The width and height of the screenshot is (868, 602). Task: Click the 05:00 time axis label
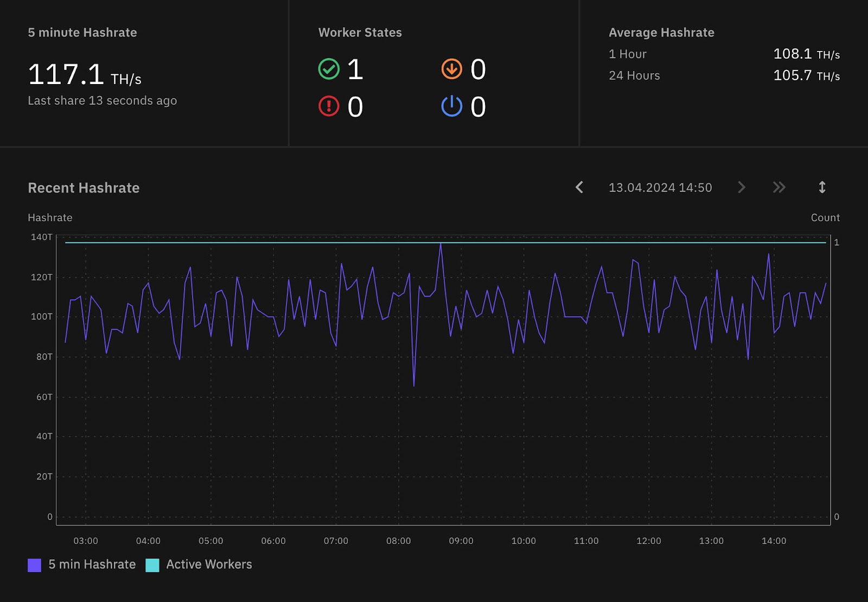[x=210, y=541]
